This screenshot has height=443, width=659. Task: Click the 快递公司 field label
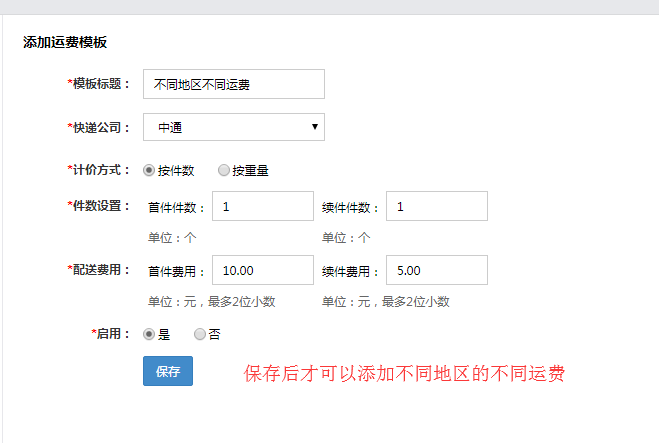[99, 127]
